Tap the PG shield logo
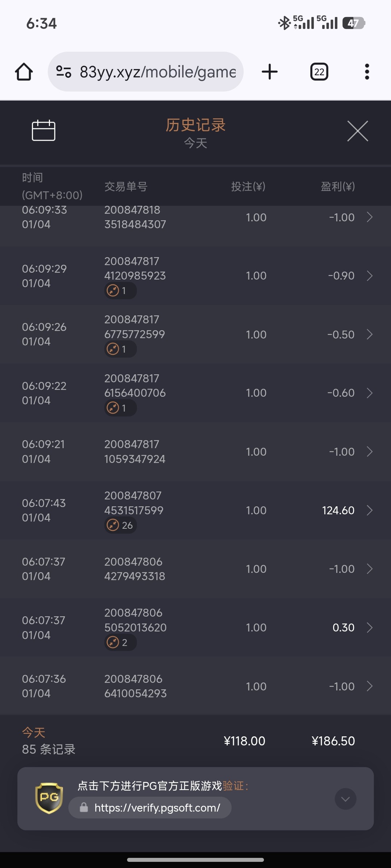 point(49,798)
